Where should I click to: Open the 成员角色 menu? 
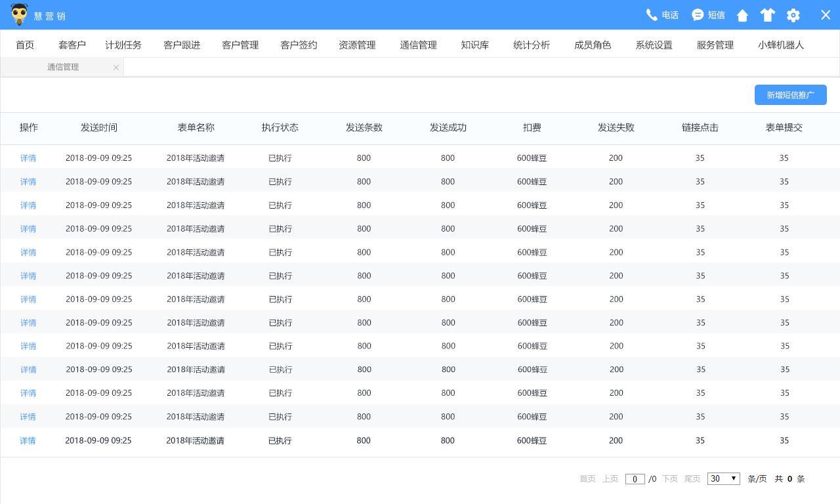(593, 45)
